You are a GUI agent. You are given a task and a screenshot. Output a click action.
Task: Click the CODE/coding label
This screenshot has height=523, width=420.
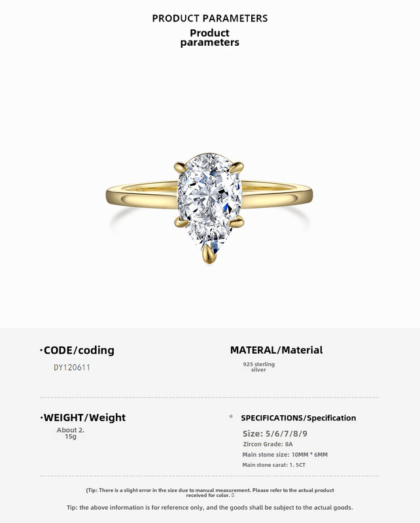pos(77,350)
